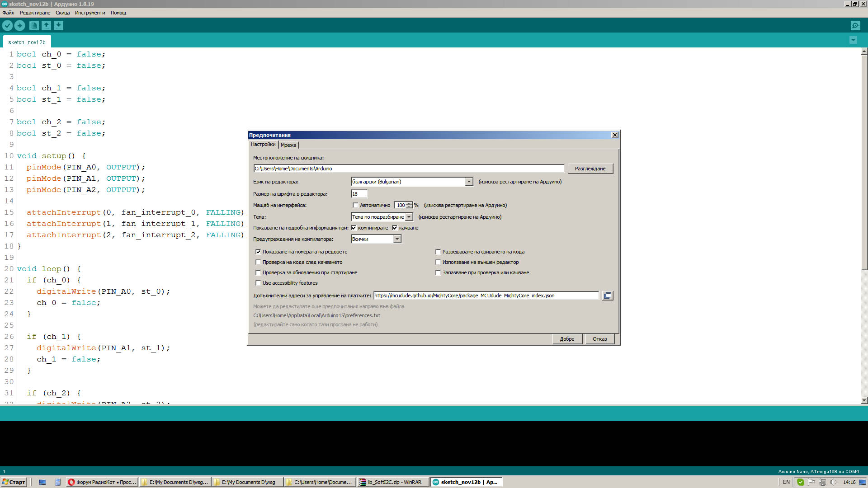Click the Добре button
This screenshot has width=868, height=488.
pyautogui.click(x=567, y=339)
